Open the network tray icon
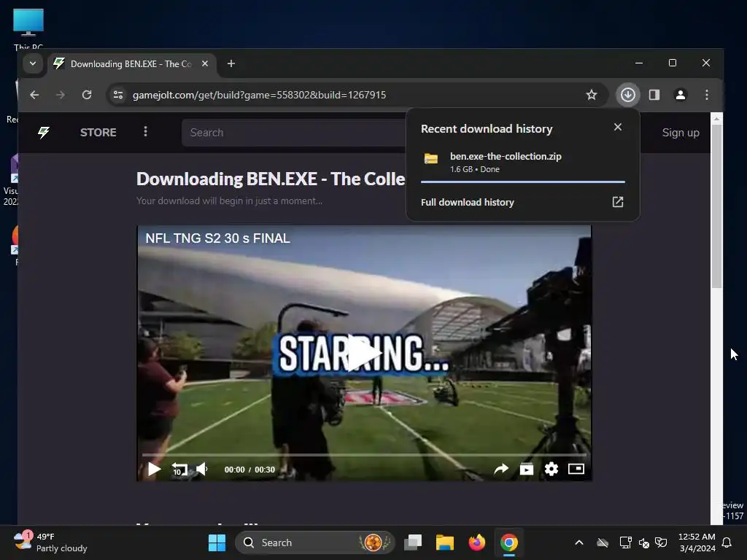This screenshot has height=560, width=747. tap(625, 542)
